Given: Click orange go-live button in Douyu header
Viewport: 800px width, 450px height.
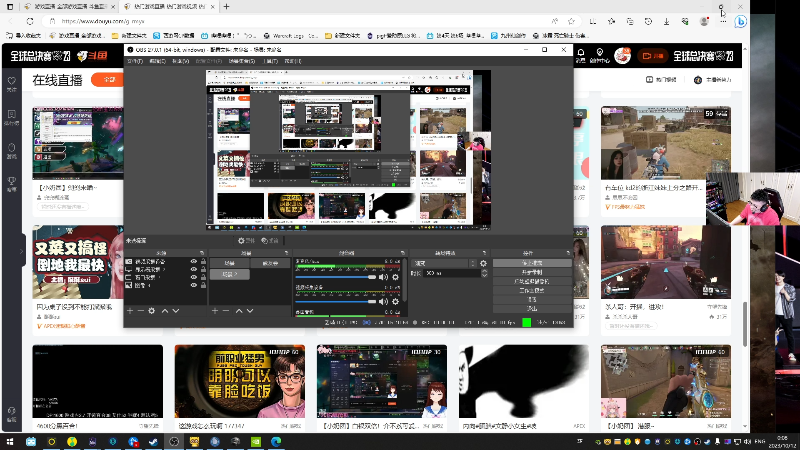Looking at the screenshot, I should click(653, 56).
